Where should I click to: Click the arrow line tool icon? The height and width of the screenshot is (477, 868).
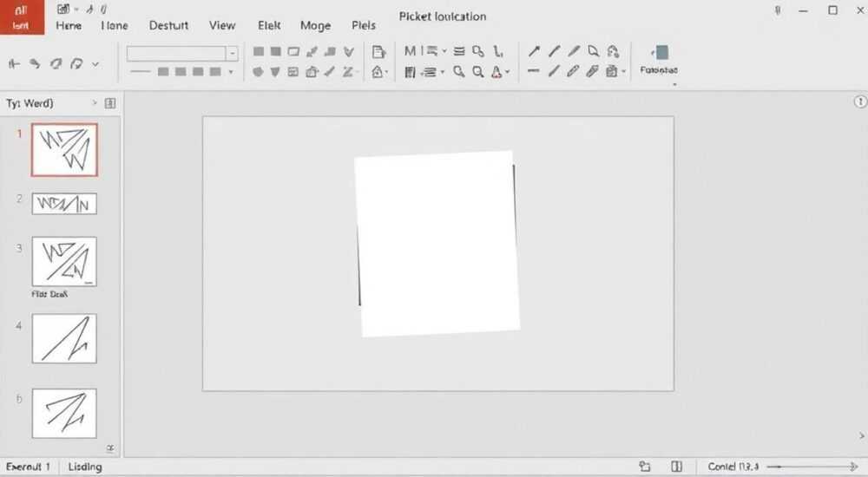[534, 51]
